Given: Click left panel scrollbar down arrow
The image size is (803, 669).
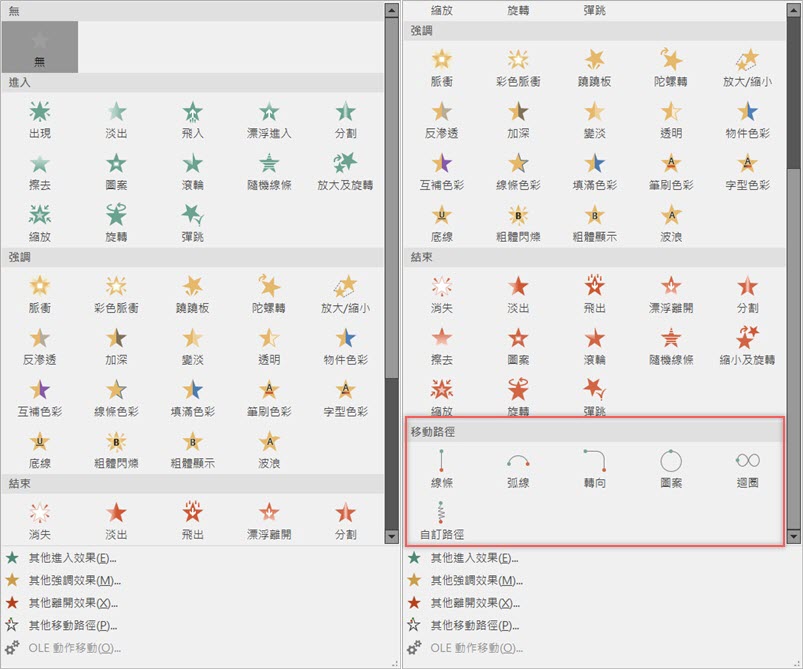Looking at the screenshot, I should (x=391, y=536).
